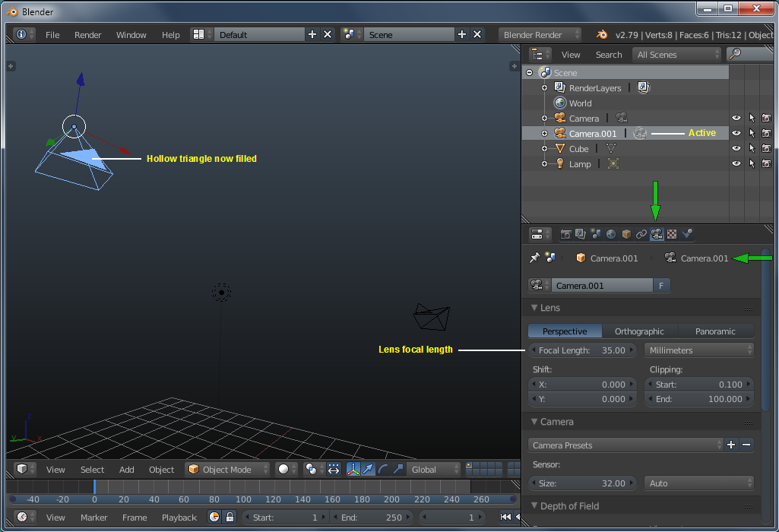This screenshot has height=532, width=779.
Task: Click the Clipping End value field
Action: point(699,399)
